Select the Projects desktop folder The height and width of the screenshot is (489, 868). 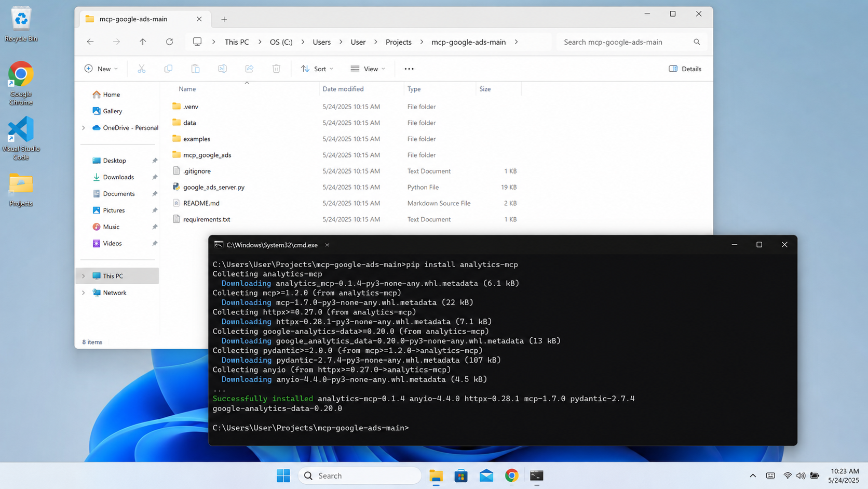click(21, 190)
